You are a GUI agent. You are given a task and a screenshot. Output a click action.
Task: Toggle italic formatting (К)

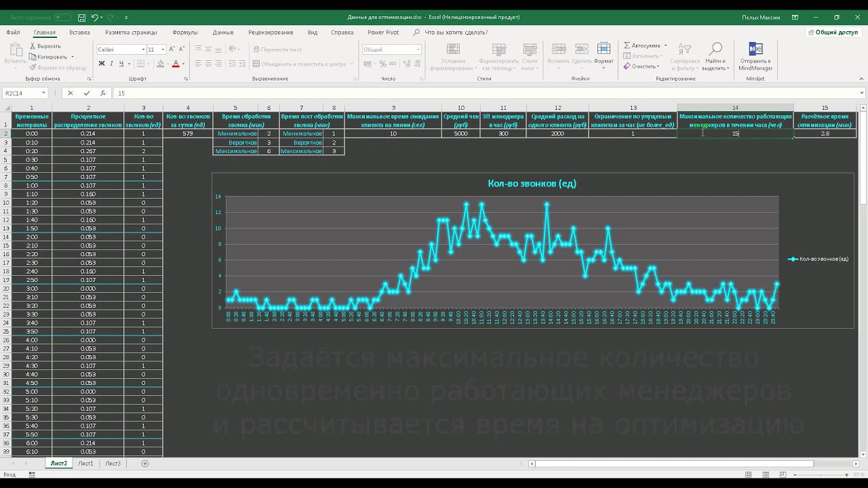[x=112, y=64]
